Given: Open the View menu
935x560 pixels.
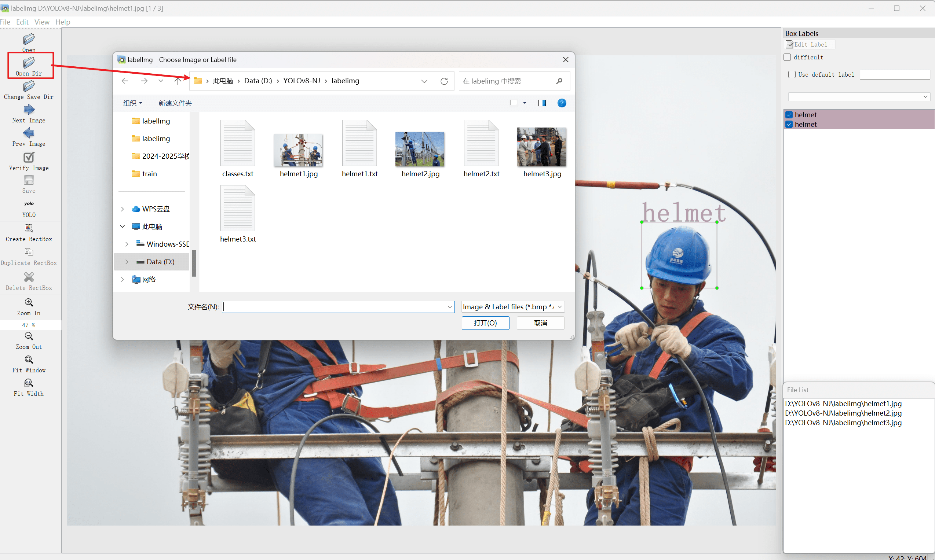Looking at the screenshot, I should [x=41, y=22].
